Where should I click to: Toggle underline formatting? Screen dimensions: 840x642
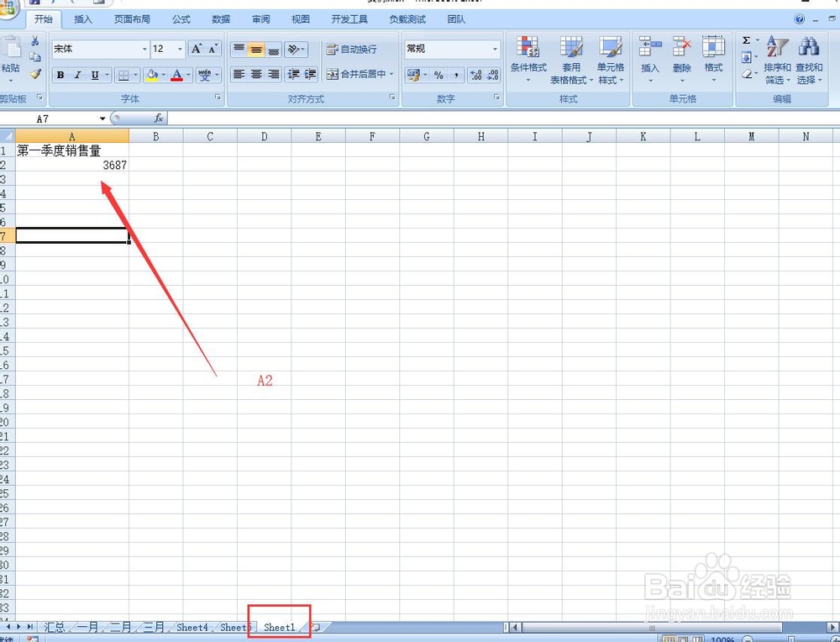pyautogui.click(x=95, y=75)
